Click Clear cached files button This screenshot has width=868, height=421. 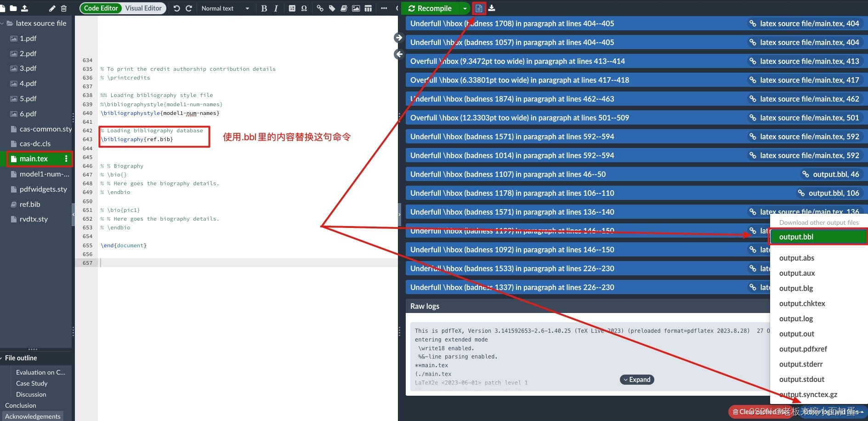coord(760,412)
